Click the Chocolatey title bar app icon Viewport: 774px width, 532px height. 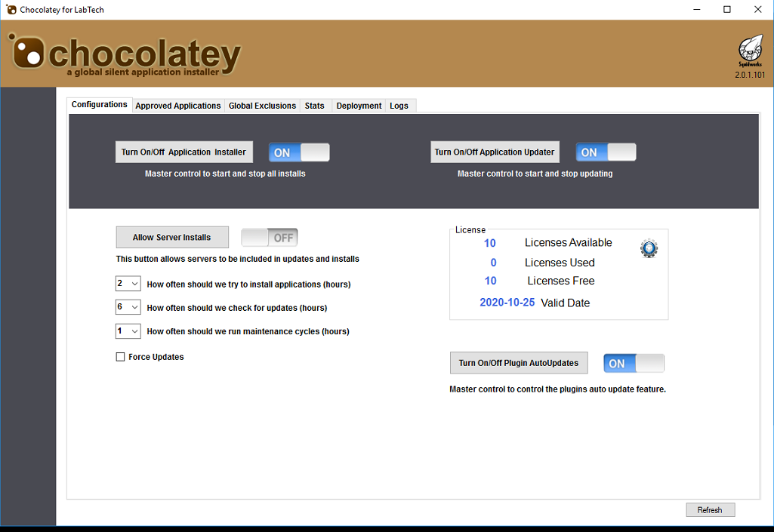point(9,10)
